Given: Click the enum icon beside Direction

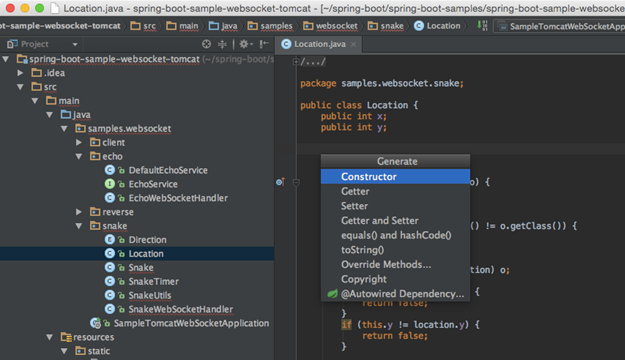Looking at the screenshot, I should pyautogui.click(x=110, y=240).
